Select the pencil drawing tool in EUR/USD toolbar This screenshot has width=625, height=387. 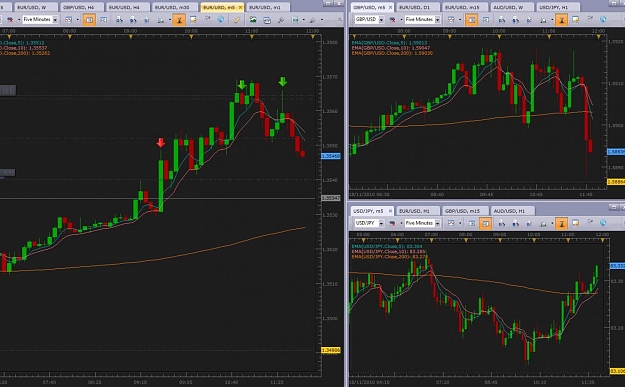pyautogui.click(x=237, y=20)
